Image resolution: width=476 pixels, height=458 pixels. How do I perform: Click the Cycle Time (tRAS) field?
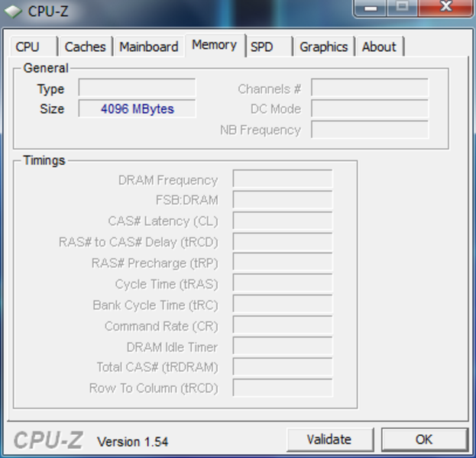[283, 283]
